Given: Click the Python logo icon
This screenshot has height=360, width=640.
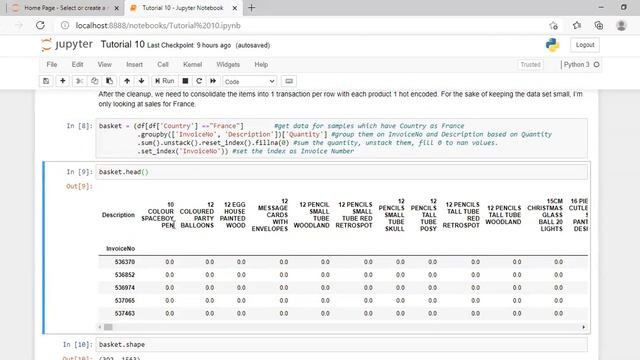Looking at the screenshot, I should (552, 45).
